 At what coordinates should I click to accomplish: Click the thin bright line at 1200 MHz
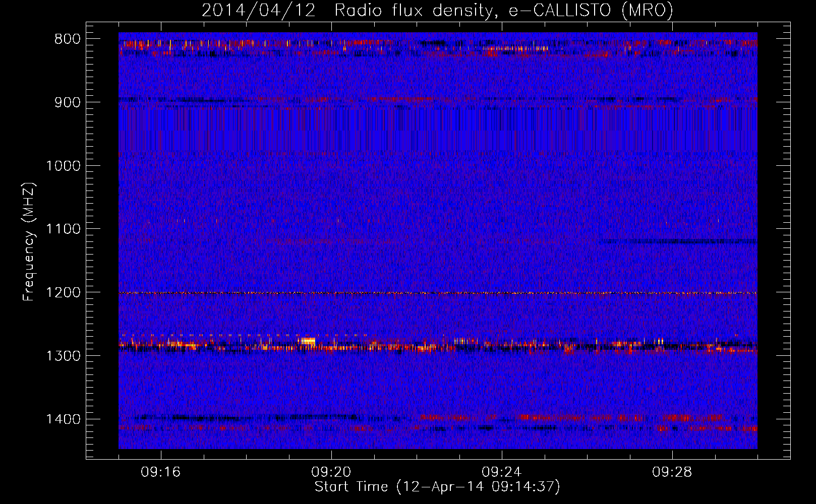[438, 293]
